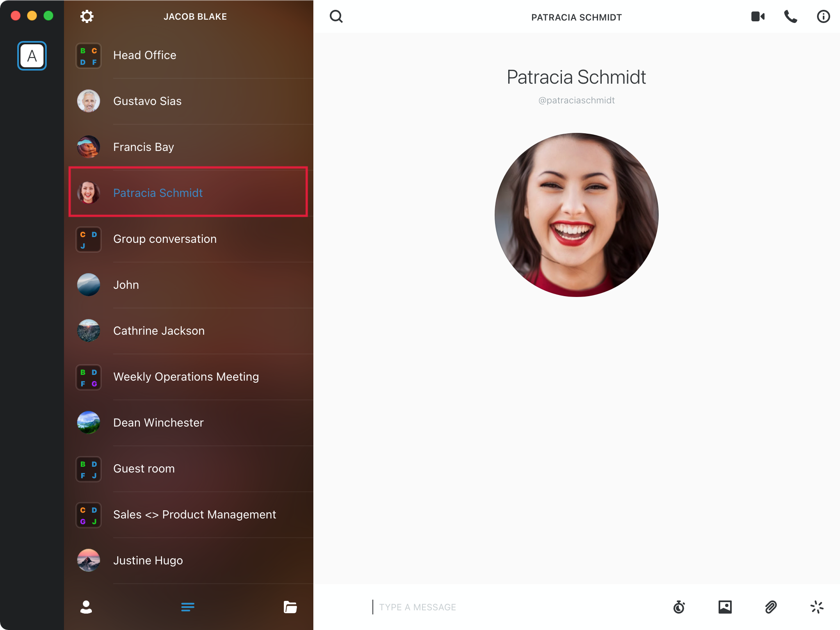This screenshot has height=630, width=840.
Task: Open conversation with John
Action: [189, 285]
